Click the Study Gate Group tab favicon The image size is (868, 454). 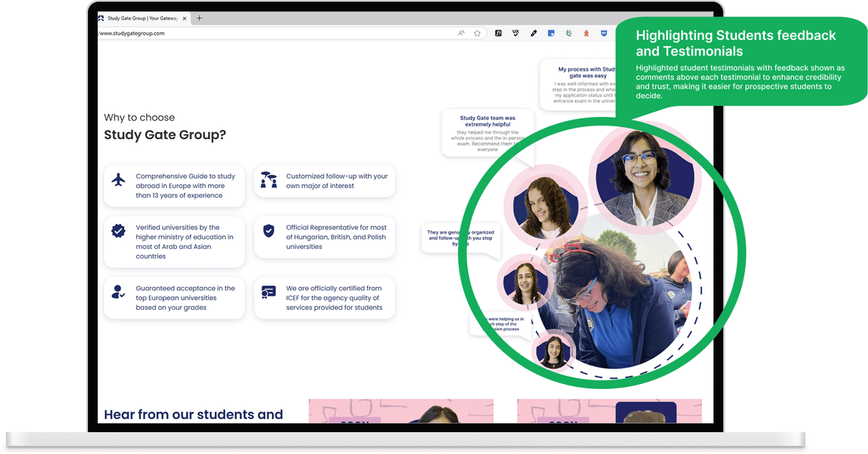click(x=101, y=18)
